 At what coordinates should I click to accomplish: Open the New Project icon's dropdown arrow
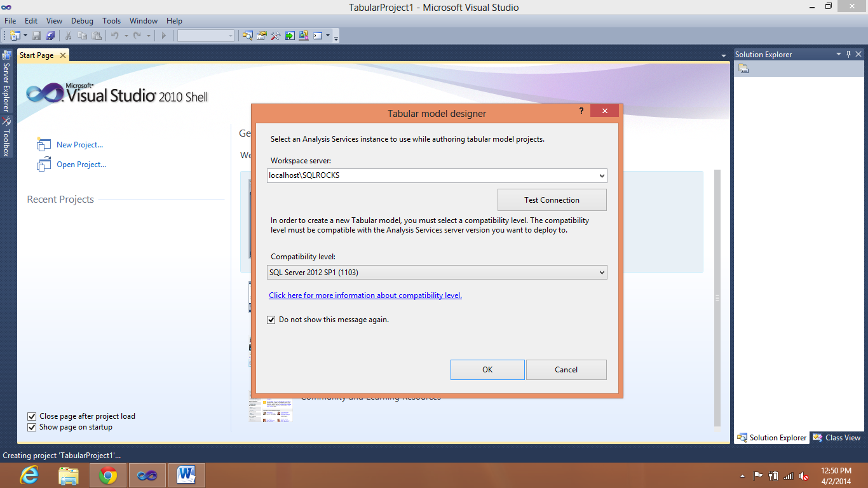25,36
